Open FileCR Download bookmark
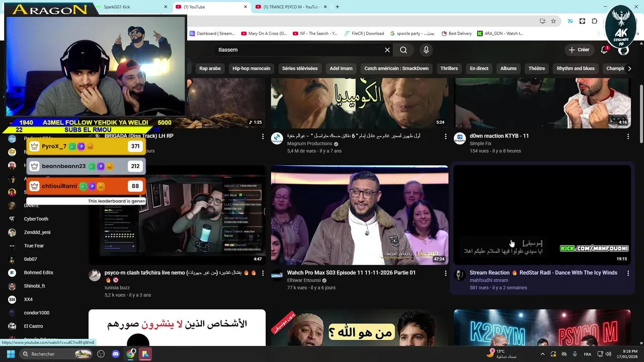The height and width of the screenshot is (362, 644). click(364, 34)
